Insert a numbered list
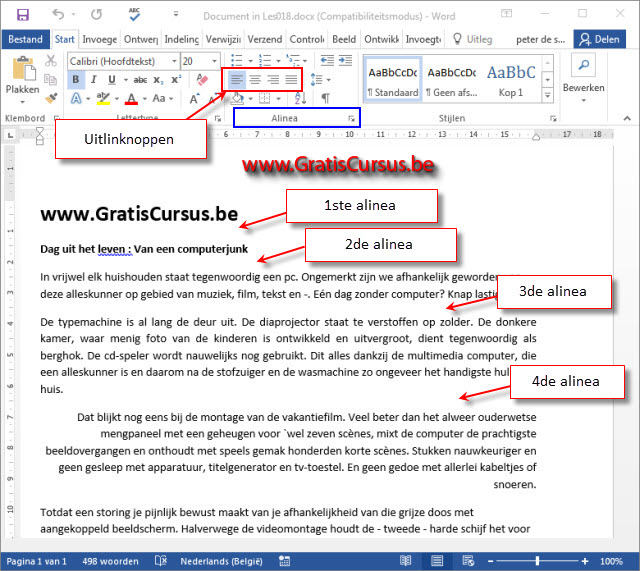 point(265,60)
